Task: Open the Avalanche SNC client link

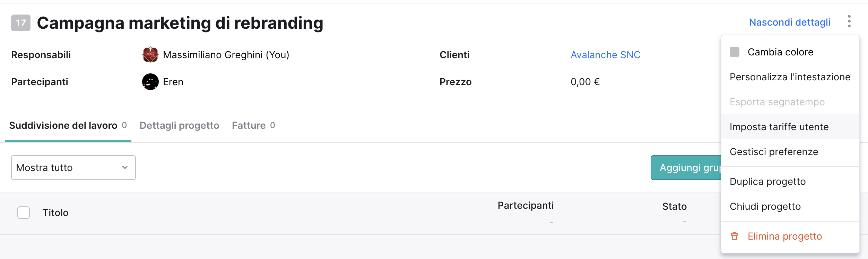Action: tap(605, 55)
